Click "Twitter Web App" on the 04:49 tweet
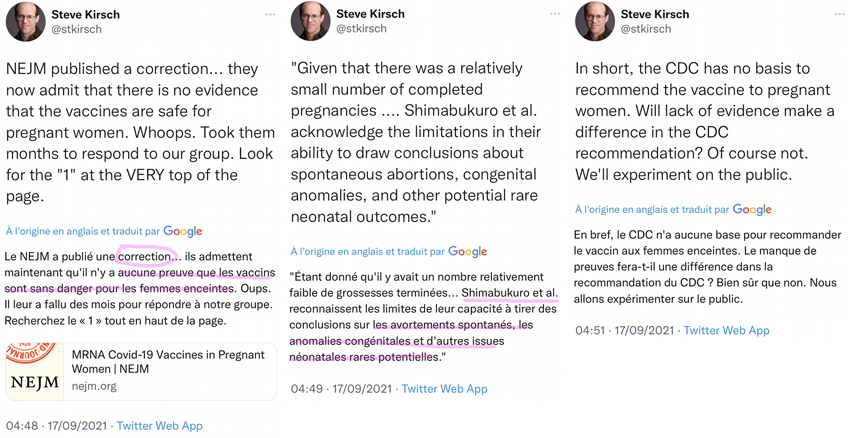This screenshot has height=438, width=851. [x=444, y=389]
